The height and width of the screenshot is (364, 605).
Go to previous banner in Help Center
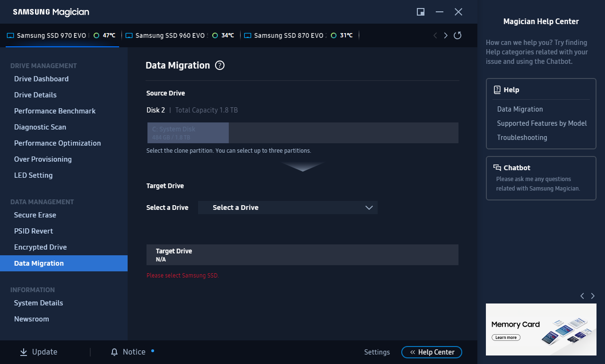(x=582, y=296)
